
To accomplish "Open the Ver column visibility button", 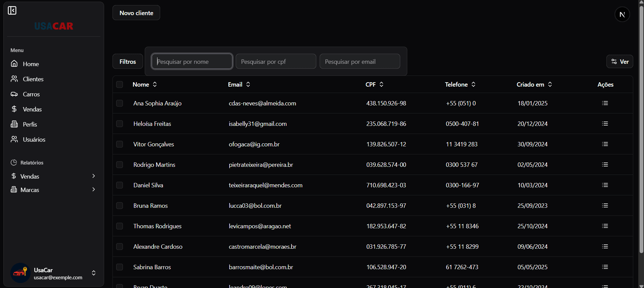I will click(619, 62).
